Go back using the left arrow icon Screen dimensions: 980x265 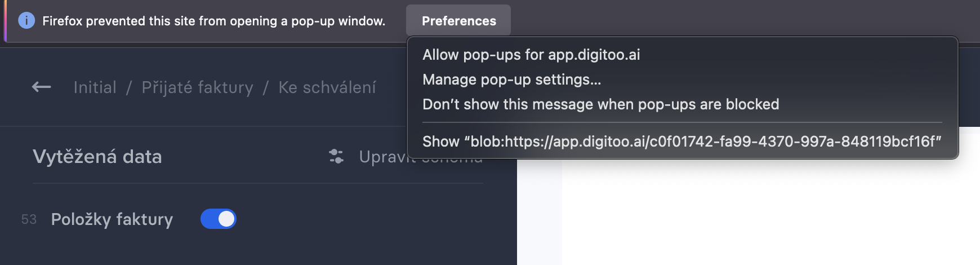click(41, 87)
